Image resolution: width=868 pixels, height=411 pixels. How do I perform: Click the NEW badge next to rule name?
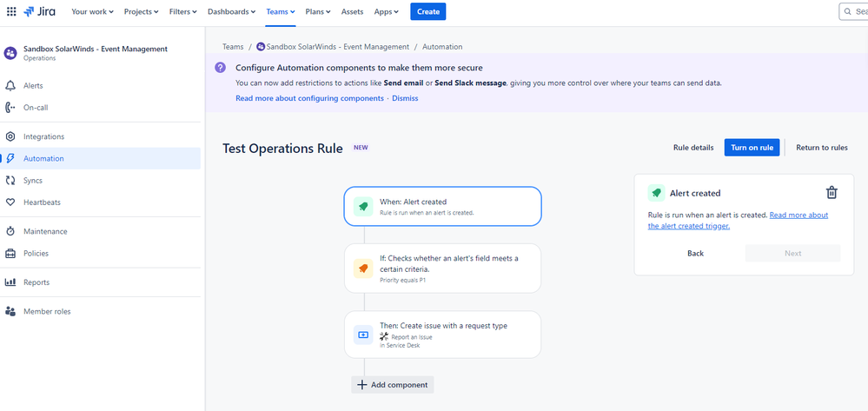[361, 148]
